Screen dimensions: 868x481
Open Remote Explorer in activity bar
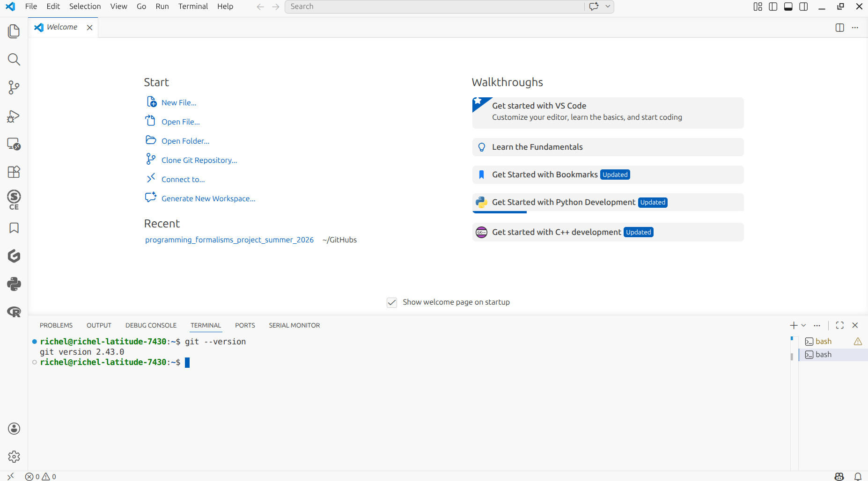click(14, 144)
